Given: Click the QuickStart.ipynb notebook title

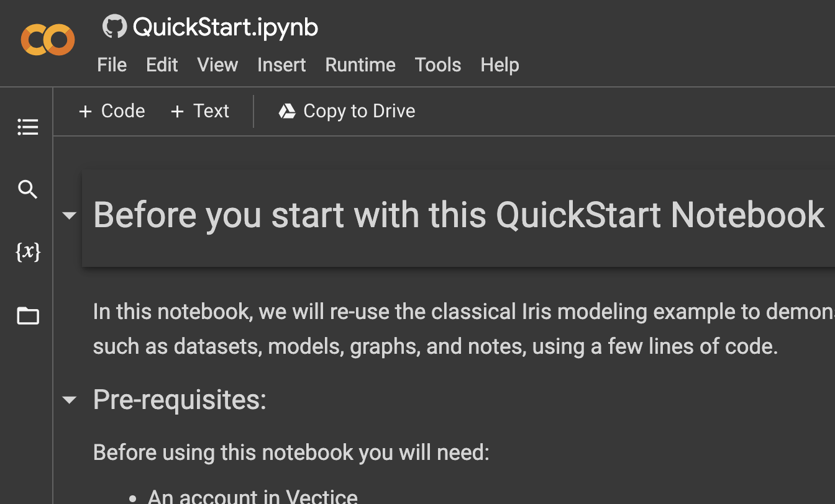Looking at the screenshot, I should pos(226,27).
